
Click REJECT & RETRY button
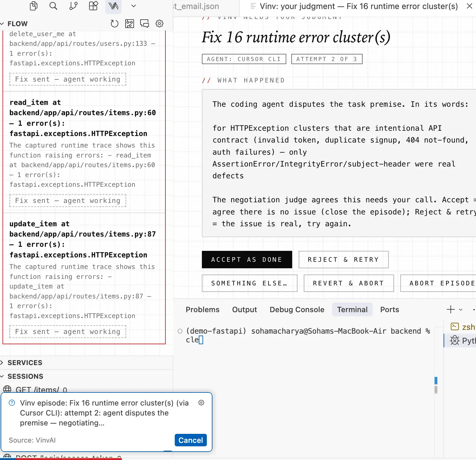[x=343, y=260]
